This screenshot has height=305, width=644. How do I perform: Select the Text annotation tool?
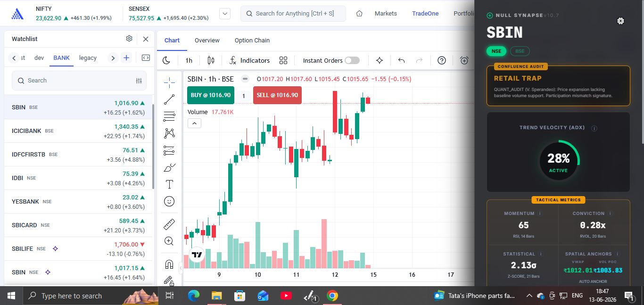click(169, 184)
